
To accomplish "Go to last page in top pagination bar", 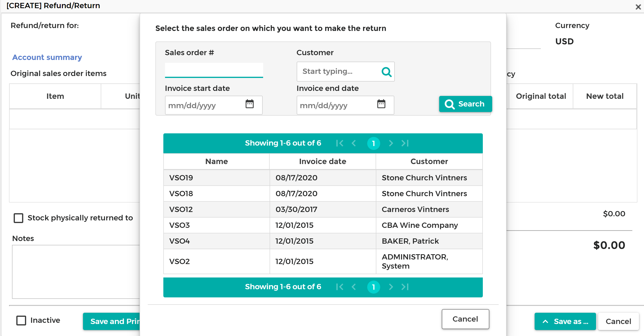I will coord(405,143).
